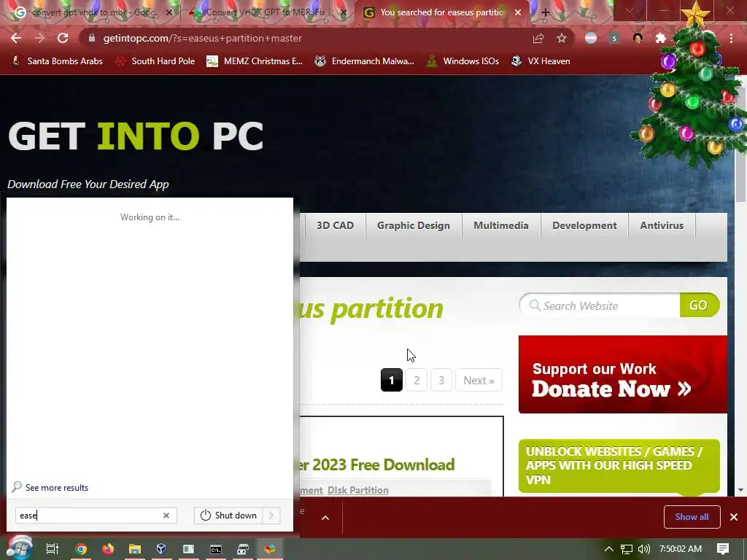Image resolution: width=747 pixels, height=560 pixels.
Task: Open Command Prompt from the taskbar
Action: (x=216, y=549)
